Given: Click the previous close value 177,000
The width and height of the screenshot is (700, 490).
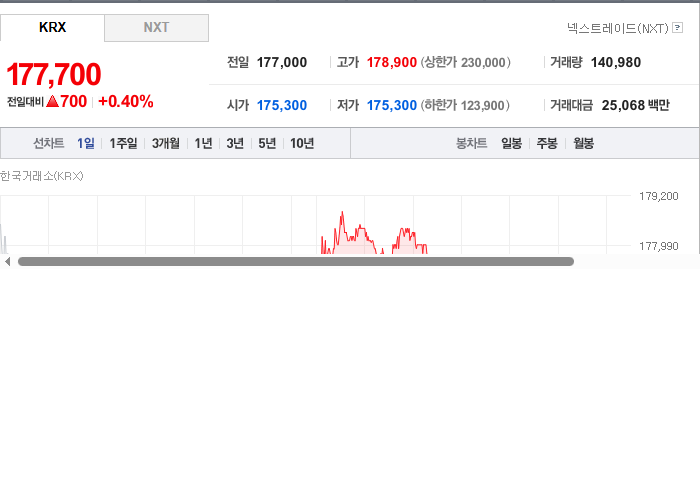Looking at the screenshot, I should point(282,62).
